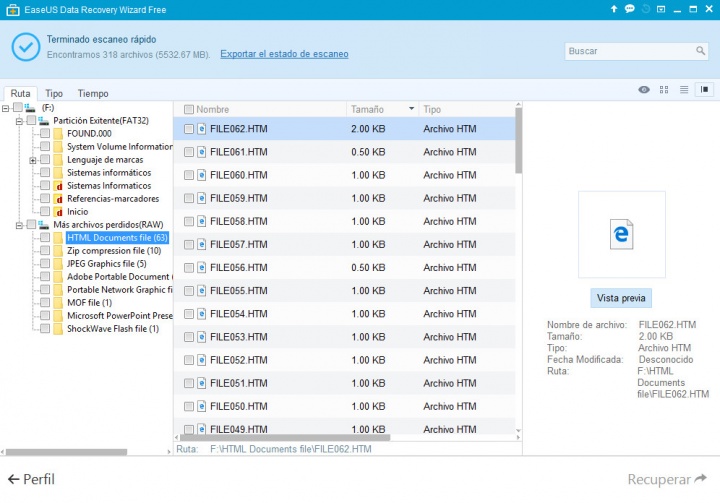
Task: Click the preview thumbnail of FILE062.HTM
Action: click(x=622, y=234)
